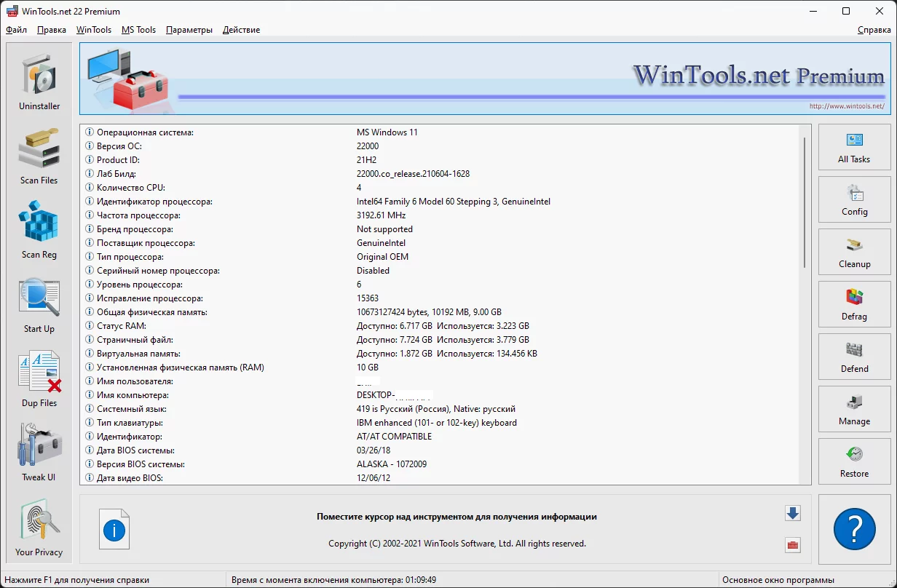The height and width of the screenshot is (588, 897).
Task: Click the All Tasks button
Action: [854, 147]
